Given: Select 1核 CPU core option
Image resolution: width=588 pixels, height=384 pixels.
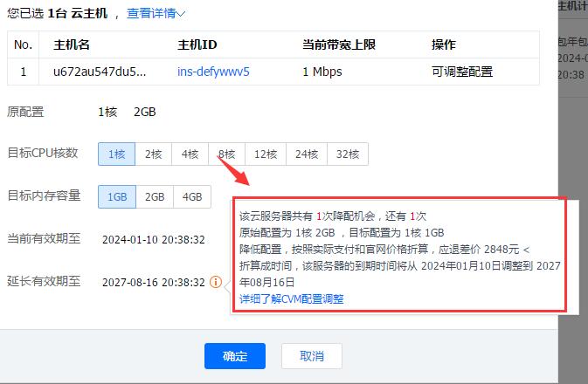Looking at the screenshot, I should pos(116,154).
